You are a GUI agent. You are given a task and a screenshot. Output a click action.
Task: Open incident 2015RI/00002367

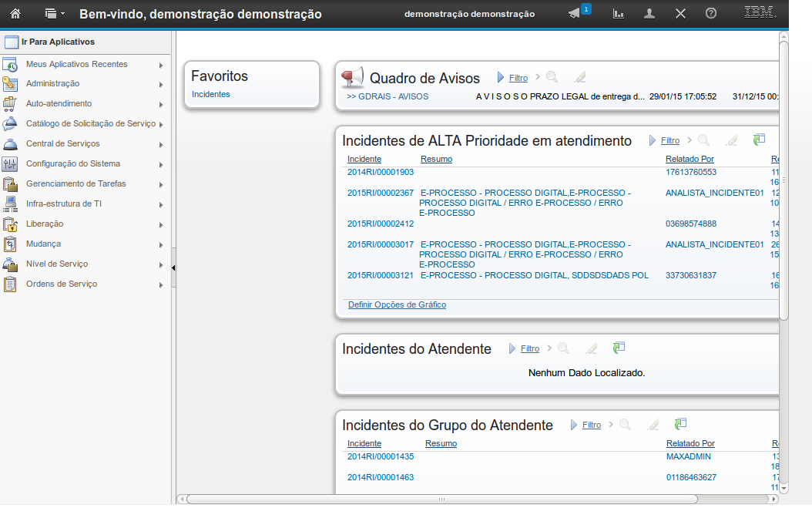pos(380,193)
